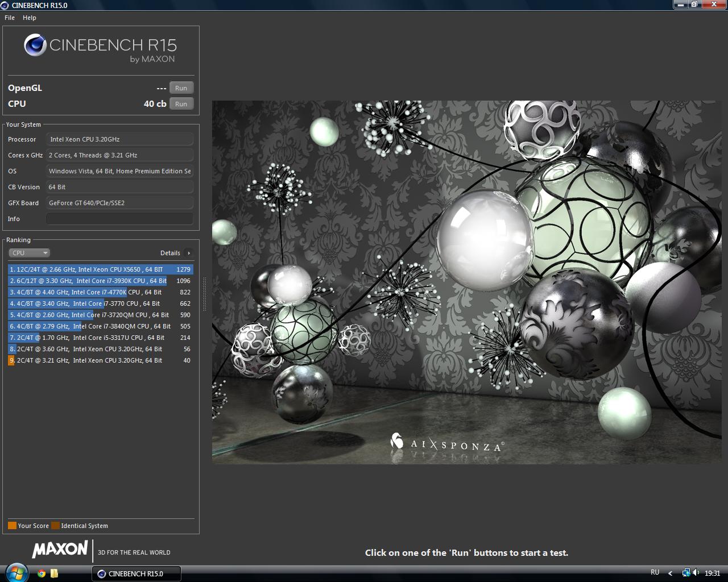This screenshot has height=582, width=728.
Task: Click the brown Identical System legend swatch
Action: 55,526
